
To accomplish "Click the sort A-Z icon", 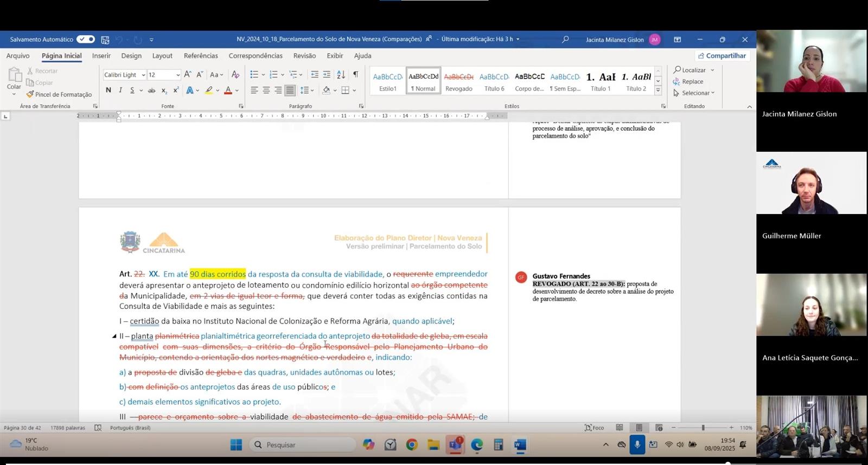I will (341, 75).
